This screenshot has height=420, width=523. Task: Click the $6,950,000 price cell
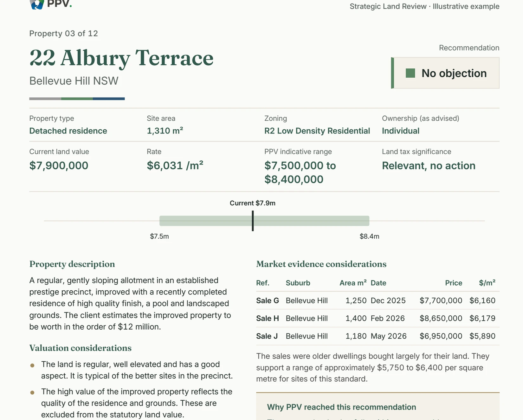pyautogui.click(x=441, y=336)
